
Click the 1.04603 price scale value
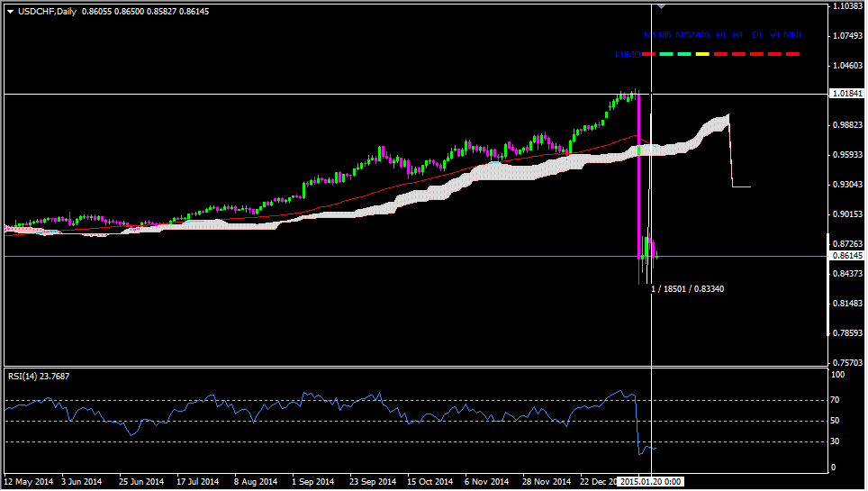coord(847,66)
